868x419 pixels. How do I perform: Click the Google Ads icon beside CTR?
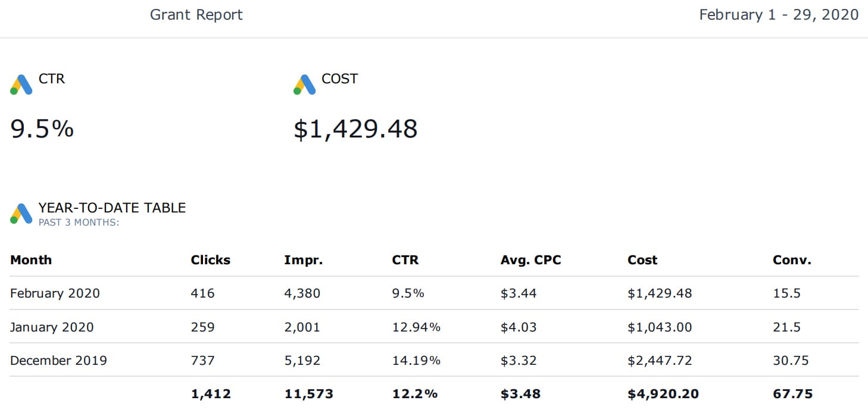click(x=21, y=85)
